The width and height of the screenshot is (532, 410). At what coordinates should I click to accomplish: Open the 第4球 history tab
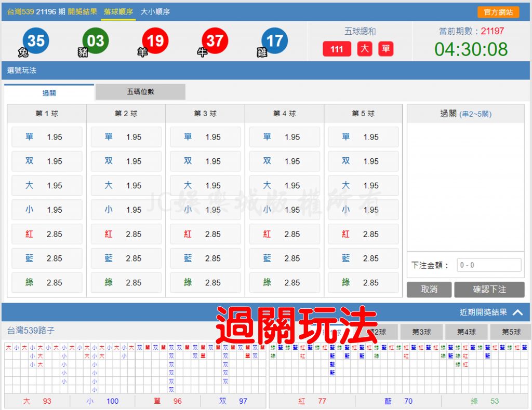(466, 332)
